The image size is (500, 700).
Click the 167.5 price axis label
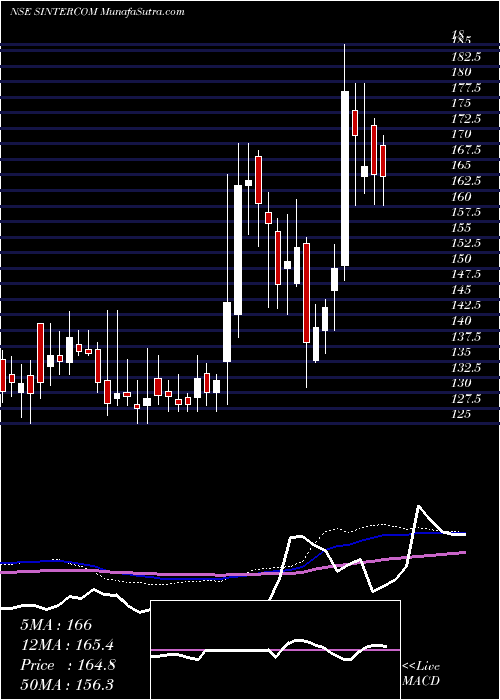tap(467, 150)
